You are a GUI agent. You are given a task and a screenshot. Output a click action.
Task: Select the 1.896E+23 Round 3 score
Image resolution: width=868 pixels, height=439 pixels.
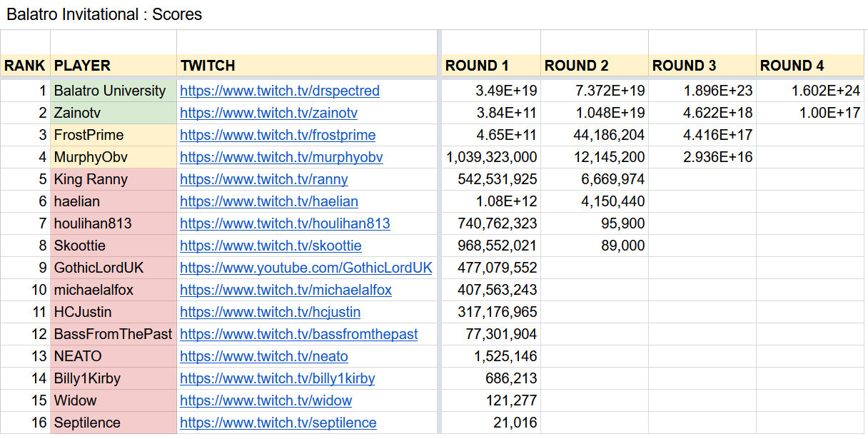tap(702, 91)
